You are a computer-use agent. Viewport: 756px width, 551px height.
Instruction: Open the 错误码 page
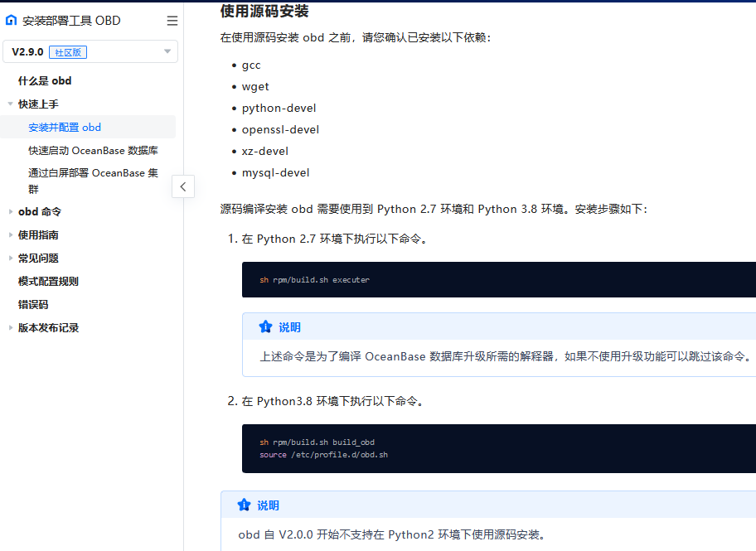pyautogui.click(x=33, y=305)
